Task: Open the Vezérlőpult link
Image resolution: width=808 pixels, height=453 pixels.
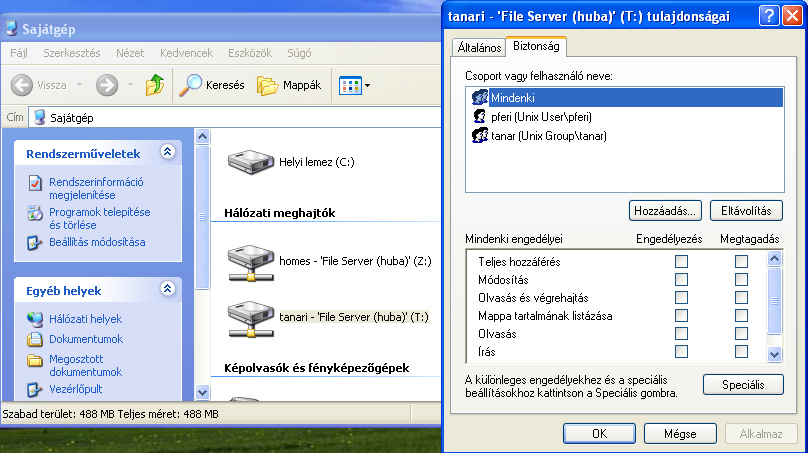Action: pyautogui.click(x=76, y=389)
